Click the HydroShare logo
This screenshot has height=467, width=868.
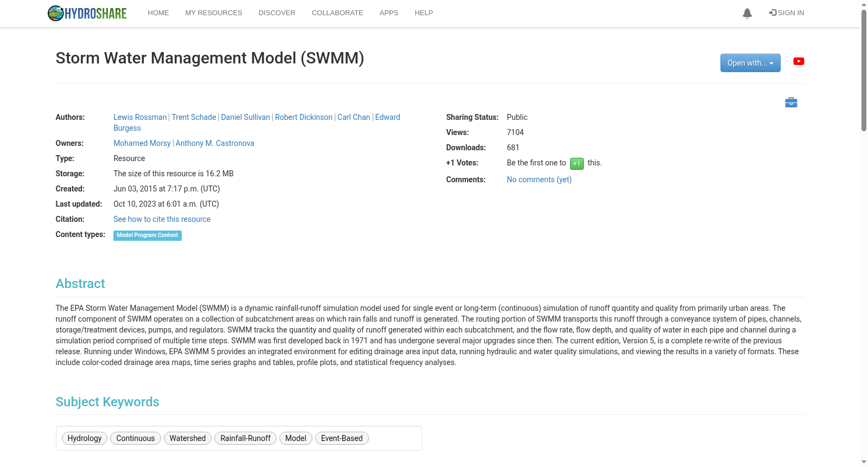click(87, 13)
